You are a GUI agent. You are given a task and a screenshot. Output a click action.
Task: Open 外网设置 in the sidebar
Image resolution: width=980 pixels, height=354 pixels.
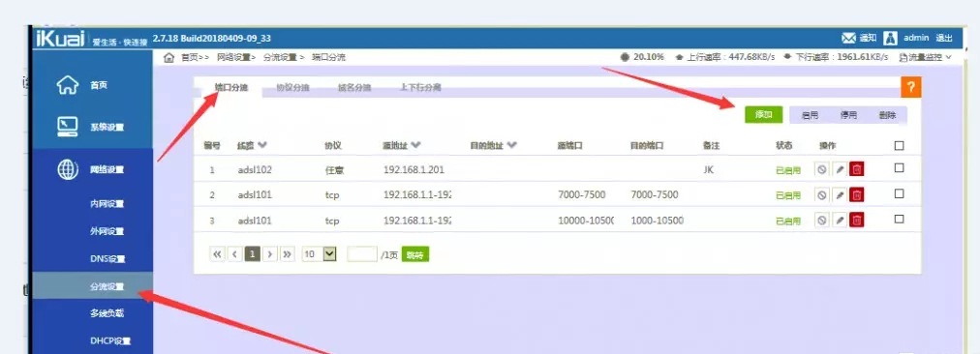pos(107,231)
